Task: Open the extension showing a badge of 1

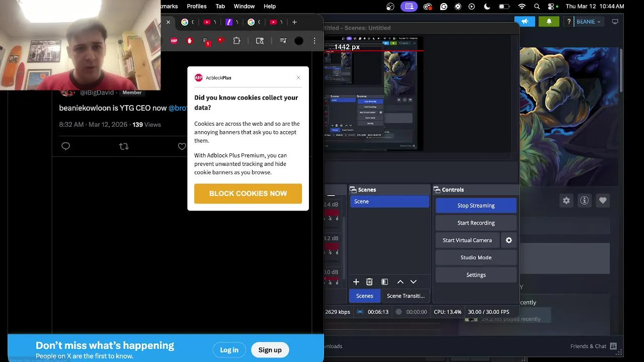Action: point(206,41)
